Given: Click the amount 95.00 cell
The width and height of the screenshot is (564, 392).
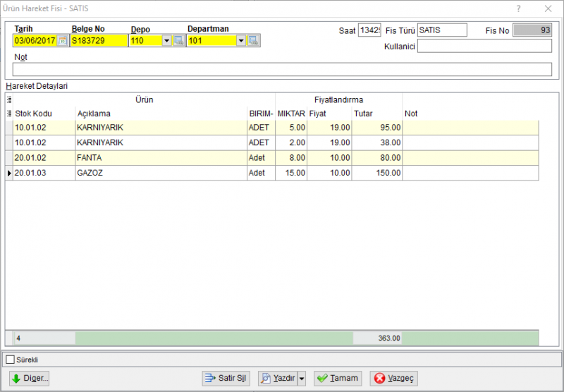Looking at the screenshot, I should pyautogui.click(x=377, y=128).
